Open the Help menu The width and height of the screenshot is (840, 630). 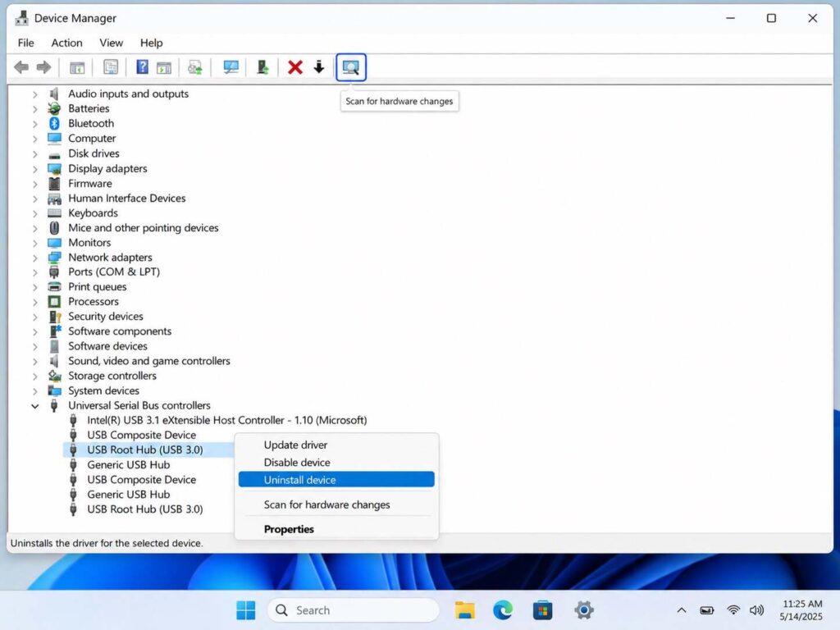[x=151, y=43]
